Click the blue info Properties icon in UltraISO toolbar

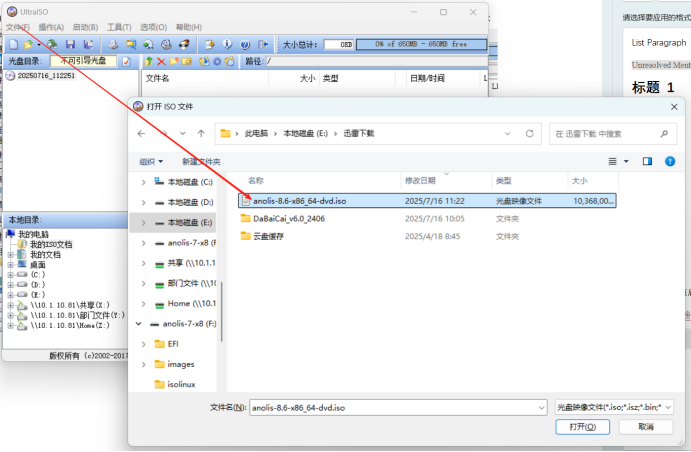tap(227, 44)
